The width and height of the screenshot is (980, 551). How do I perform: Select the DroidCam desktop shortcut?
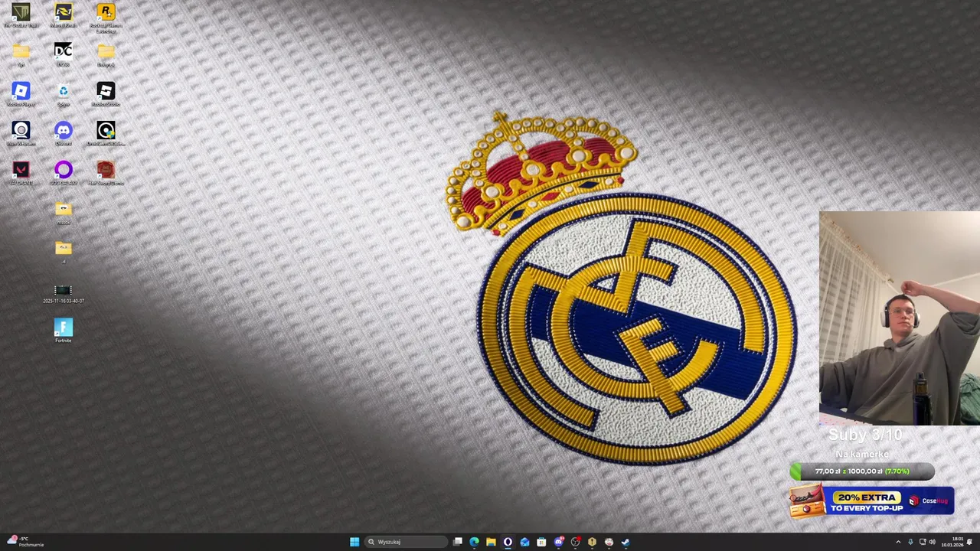click(x=106, y=133)
